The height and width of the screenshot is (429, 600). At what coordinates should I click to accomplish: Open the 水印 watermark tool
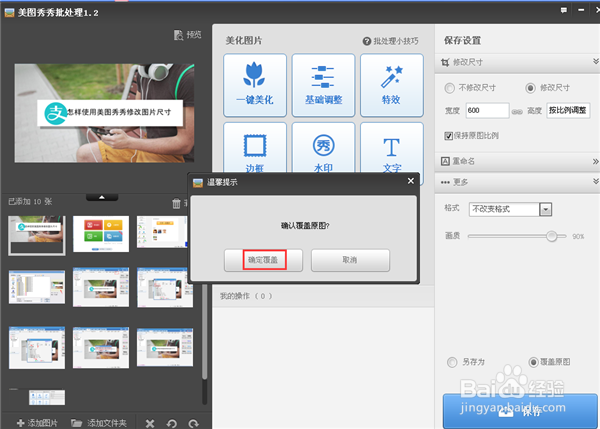(x=323, y=148)
